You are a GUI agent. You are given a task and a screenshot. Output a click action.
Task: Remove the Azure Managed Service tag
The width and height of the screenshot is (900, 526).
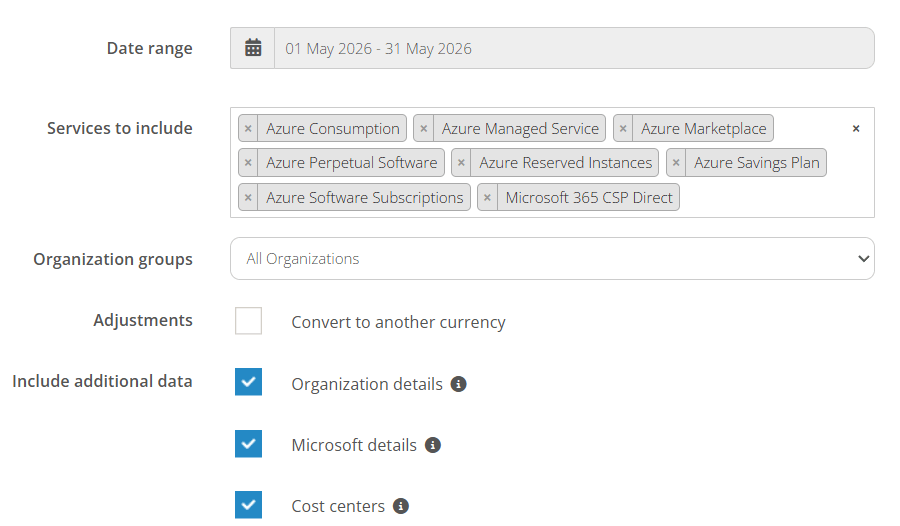pos(424,129)
